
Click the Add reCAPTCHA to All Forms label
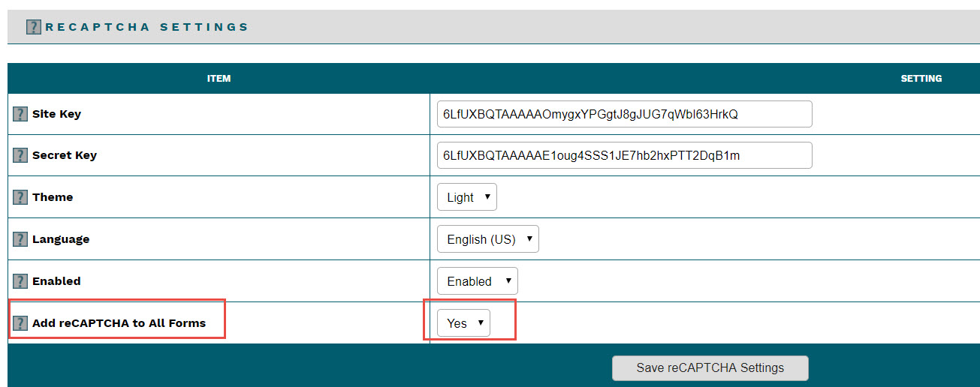tap(119, 323)
